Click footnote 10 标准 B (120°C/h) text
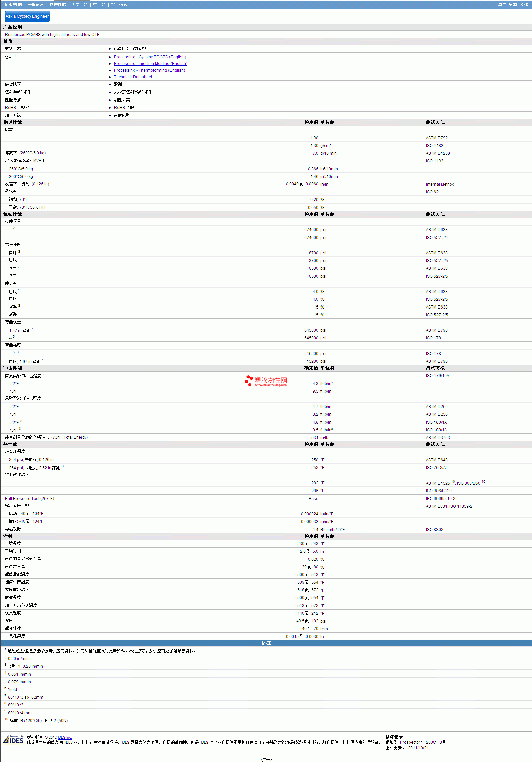532x762 pixels. [x=39, y=721]
